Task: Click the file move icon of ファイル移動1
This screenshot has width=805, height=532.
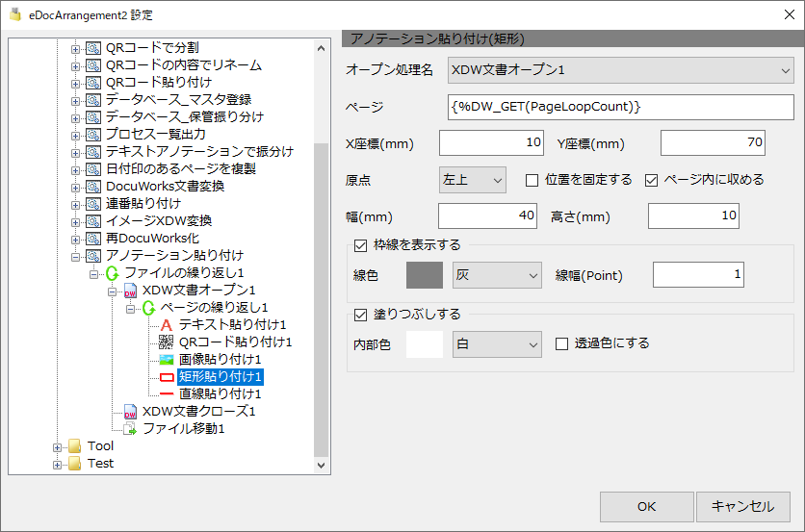Action: [130, 429]
